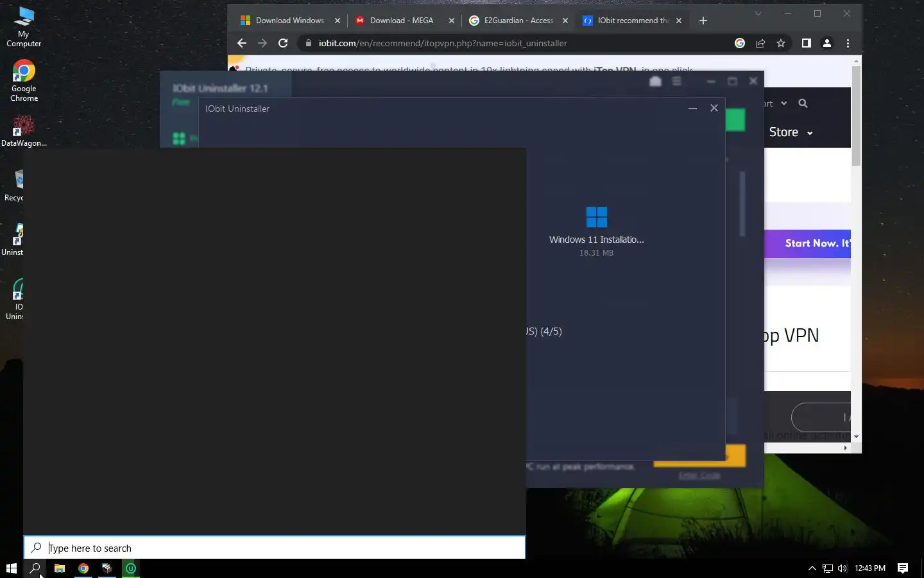This screenshot has width=924, height=578.
Task: Click the Start Now button on webpage
Action: point(808,243)
